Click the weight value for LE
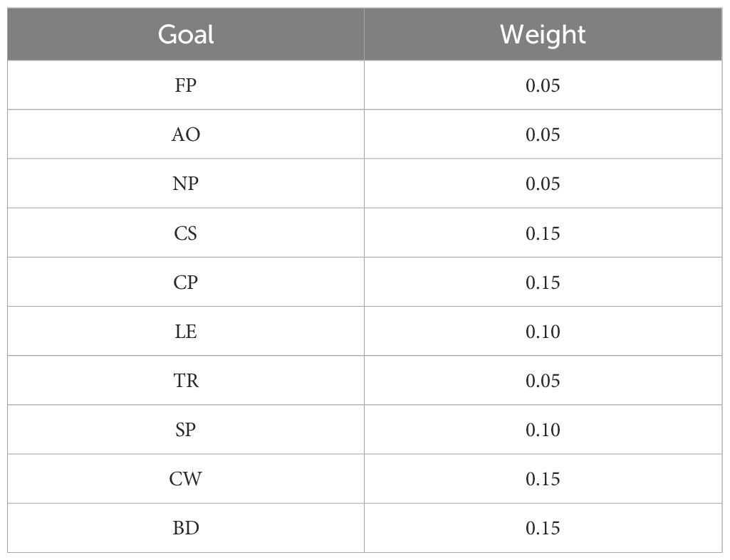Screen dimensions: 730x560 543,331
